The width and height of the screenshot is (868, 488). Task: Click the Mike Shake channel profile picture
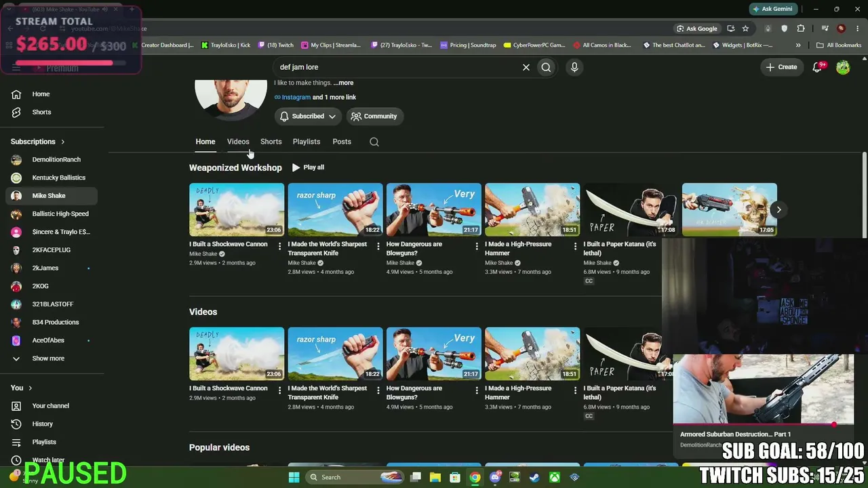point(231,99)
